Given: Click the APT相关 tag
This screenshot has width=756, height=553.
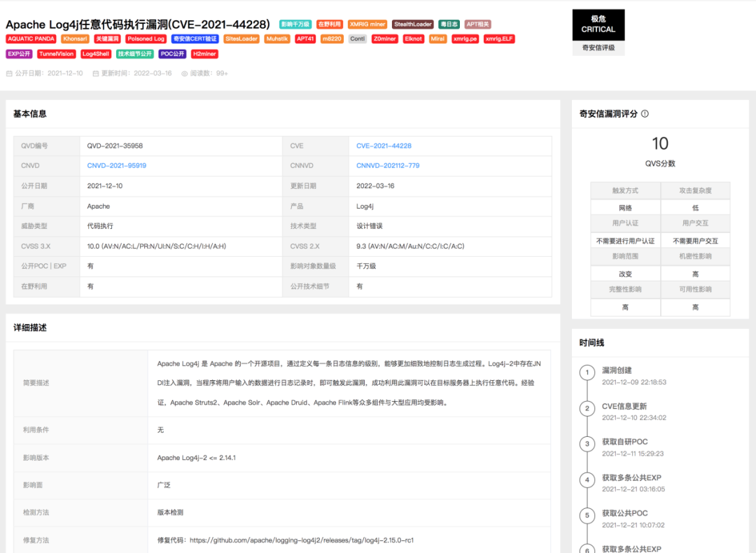Looking at the screenshot, I should [477, 24].
